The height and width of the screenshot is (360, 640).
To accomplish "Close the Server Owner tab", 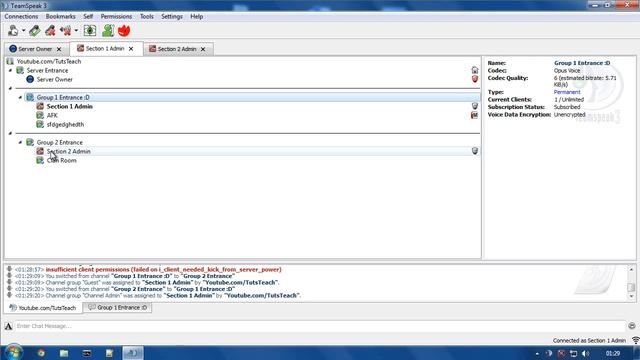I will (59, 49).
